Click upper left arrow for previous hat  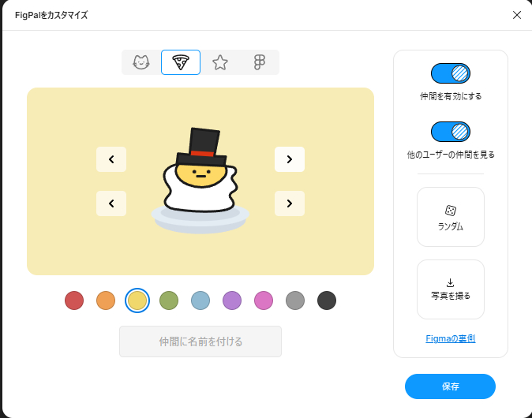(x=111, y=159)
